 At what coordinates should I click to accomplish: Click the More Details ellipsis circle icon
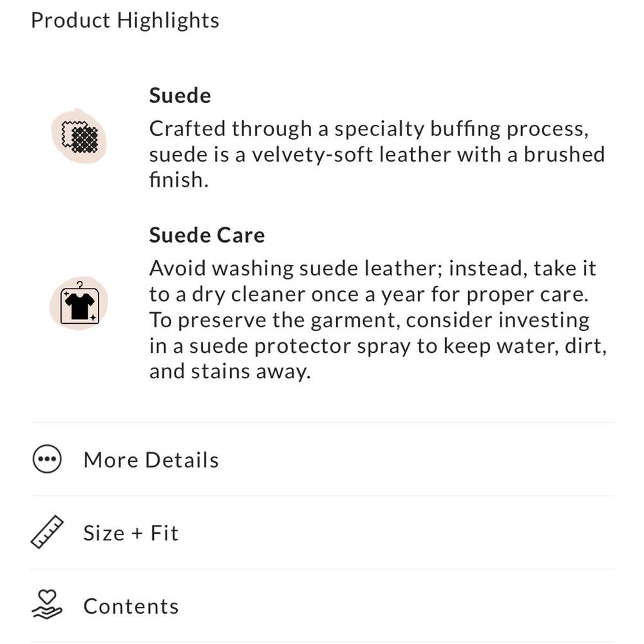[47, 459]
